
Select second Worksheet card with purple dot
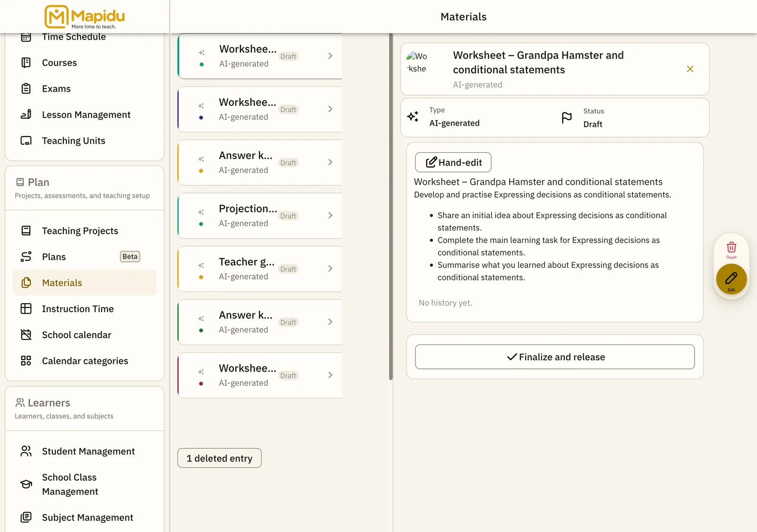pyautogui.click(x=260, y=109)
